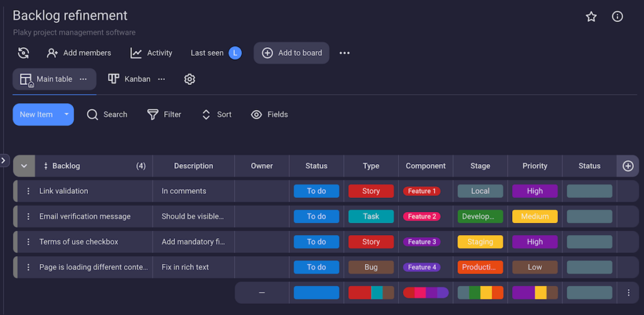Open board settings gear icon
The height and width of the screenshot is (315, 644).
coord(189,79)
